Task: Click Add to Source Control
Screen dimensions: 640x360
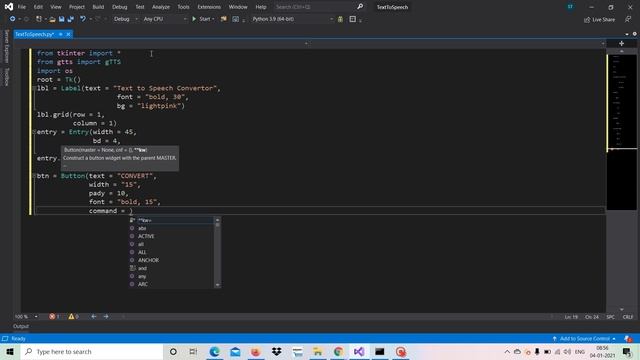Action: [584, 338]
